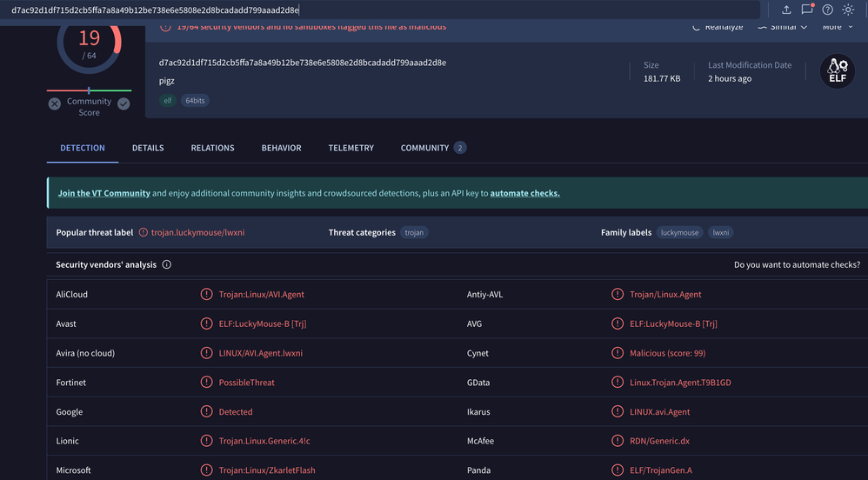Vote malicious with community score X icon
This screenshot has width=868, height=480.
point(54,103)
